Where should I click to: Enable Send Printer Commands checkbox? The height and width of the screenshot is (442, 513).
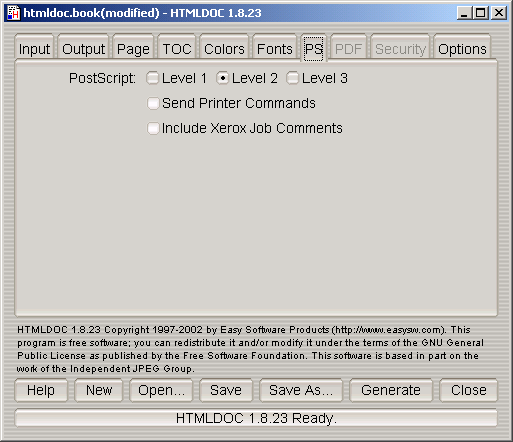click(153, 103)
